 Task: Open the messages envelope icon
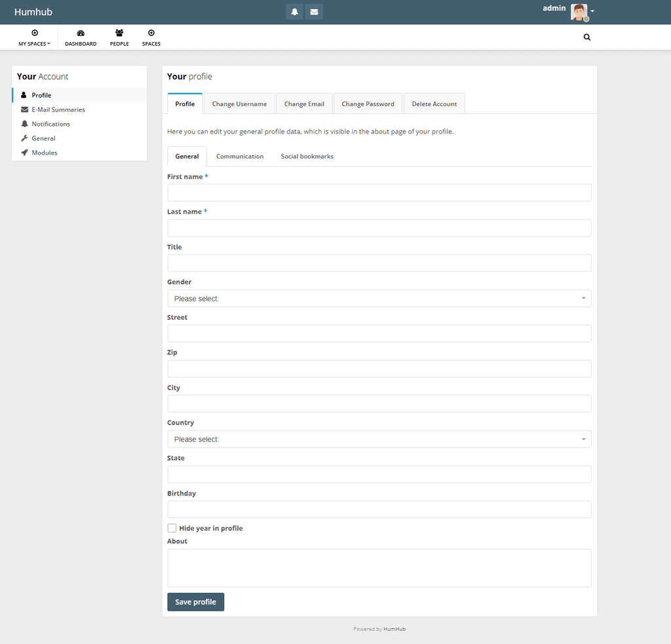pyautogui.click(x=314, y=11)
